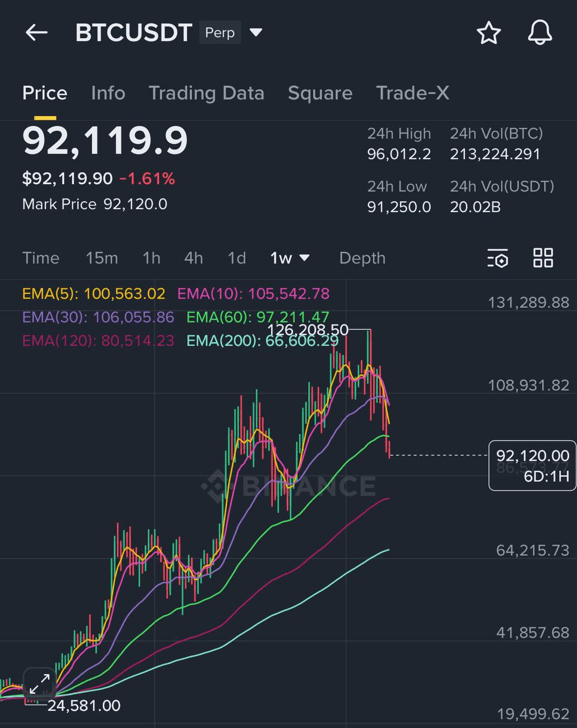The image size is (577, 728).
Task: Select the 4h timeframe
Action: [x=193, y=258]
